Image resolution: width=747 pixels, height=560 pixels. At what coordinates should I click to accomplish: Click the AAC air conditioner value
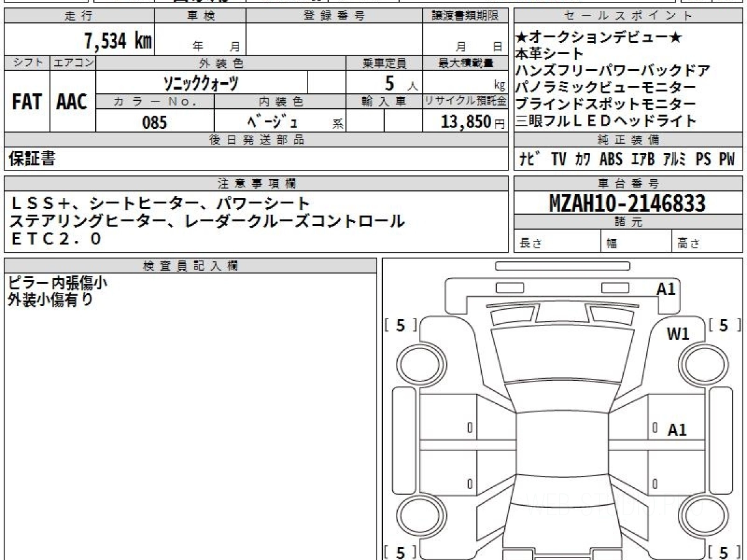coord(72,101)
